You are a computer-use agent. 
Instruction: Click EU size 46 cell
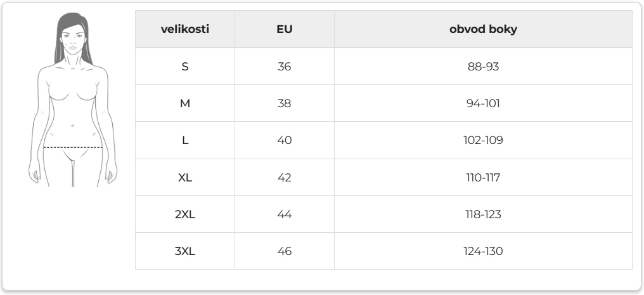(x=284, y=251)
